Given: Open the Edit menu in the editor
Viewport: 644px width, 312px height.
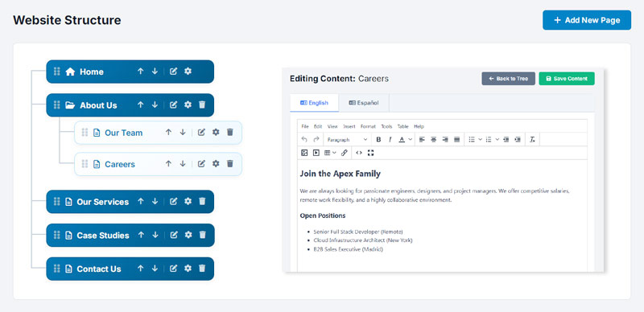Looking at the screenshot, I should point(318,126).
